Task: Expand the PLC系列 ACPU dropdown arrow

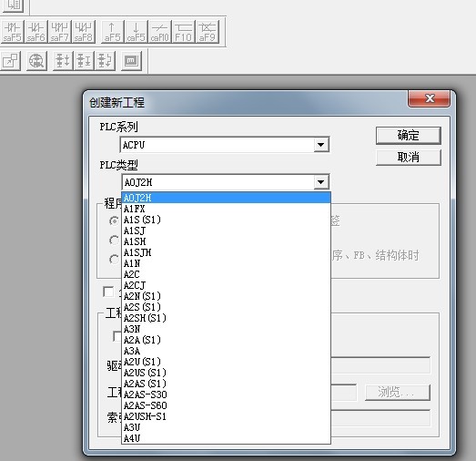Action: [321, 145]
